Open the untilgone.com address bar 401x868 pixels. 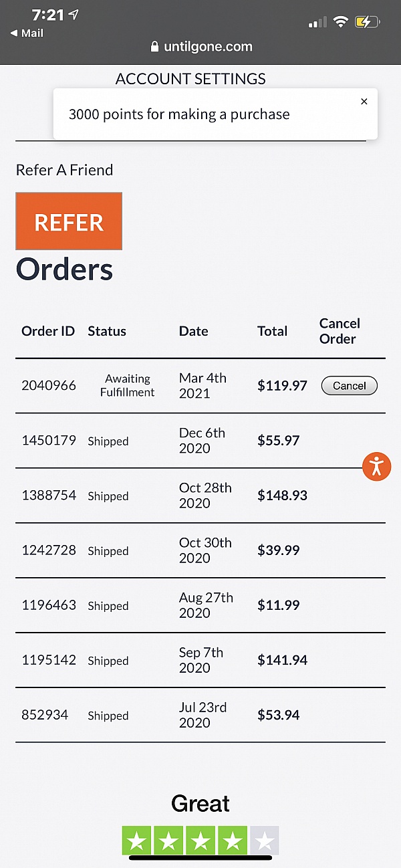point(202,47)
